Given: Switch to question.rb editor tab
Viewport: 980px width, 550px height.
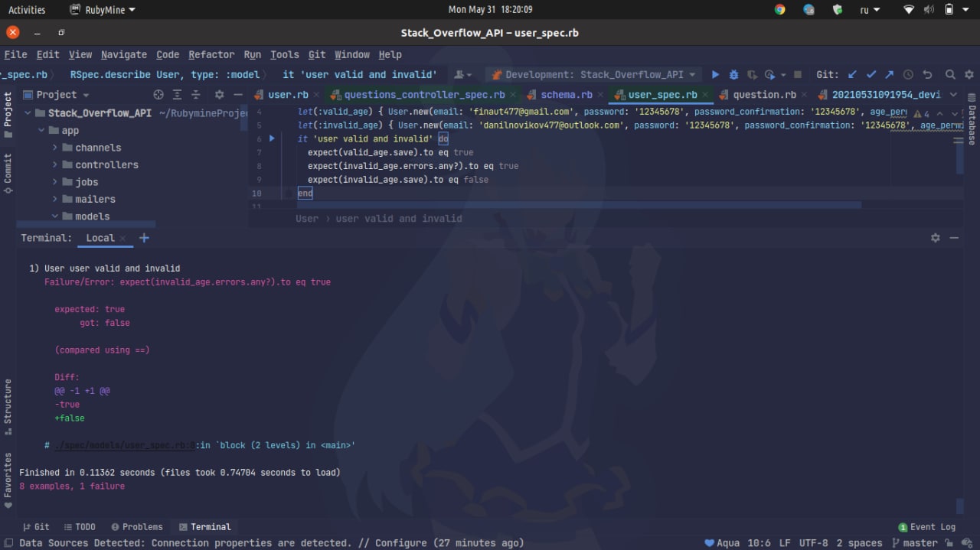Looking at the screenshot, I should tap(764, 95).
